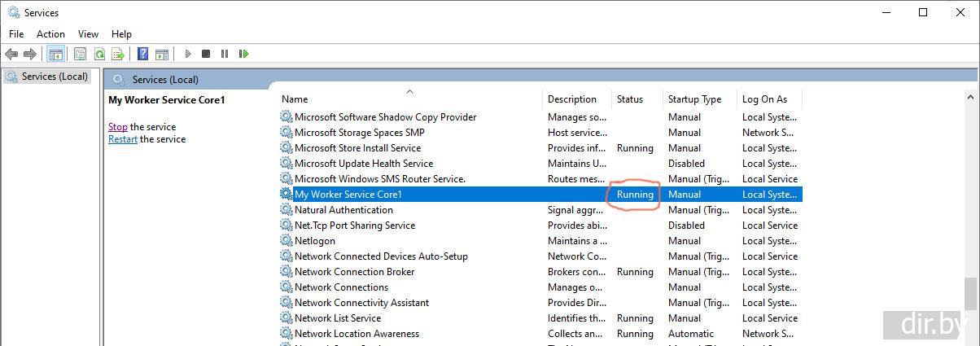980x346 pixels.
Task: Open the Properties toolbar icon
Action: [80, 54]
